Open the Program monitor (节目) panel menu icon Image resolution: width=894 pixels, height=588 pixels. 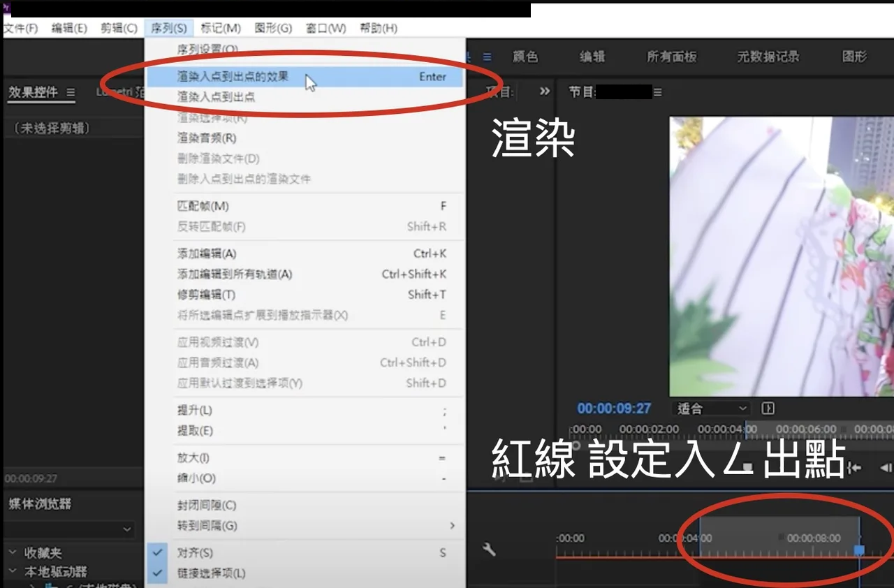point(657,91)
